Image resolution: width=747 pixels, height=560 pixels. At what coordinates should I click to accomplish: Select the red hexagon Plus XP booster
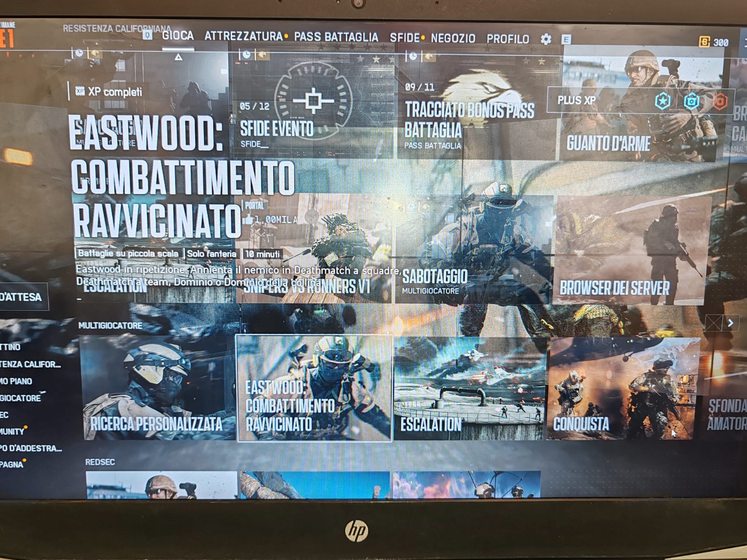pyautogui.click(x=720, y=101)
